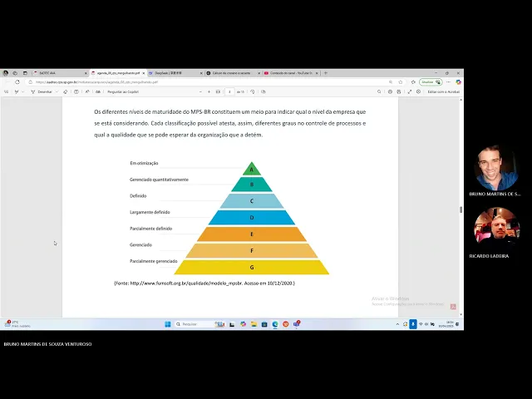This screenshot has height=399, width=532.
Task: Open a new browser tab
Action: point(326,73)
